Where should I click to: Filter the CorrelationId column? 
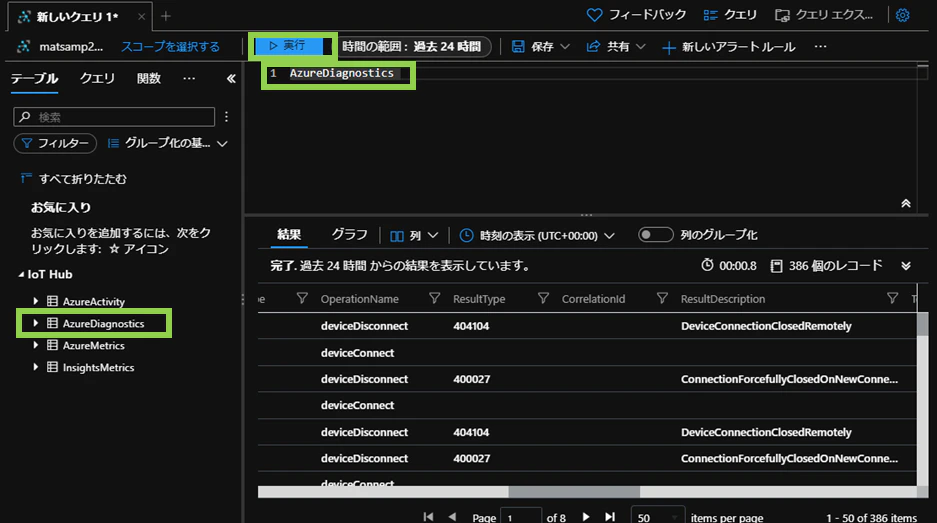662,298
